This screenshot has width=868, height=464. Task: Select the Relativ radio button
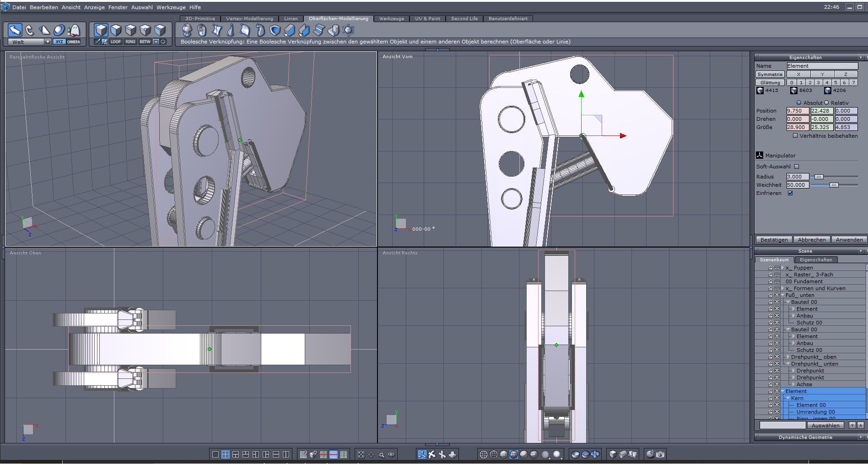826,103
